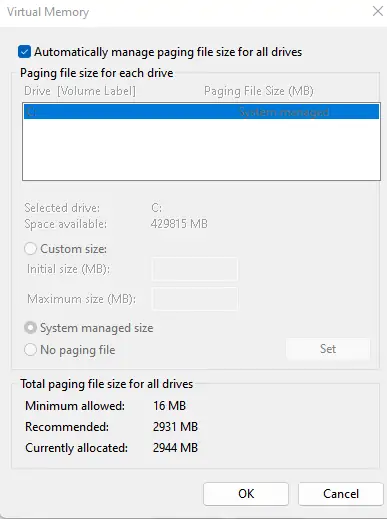387x519 pixels.
Task: Click the Initial size (MB) input field
Action: pos(195,269)
